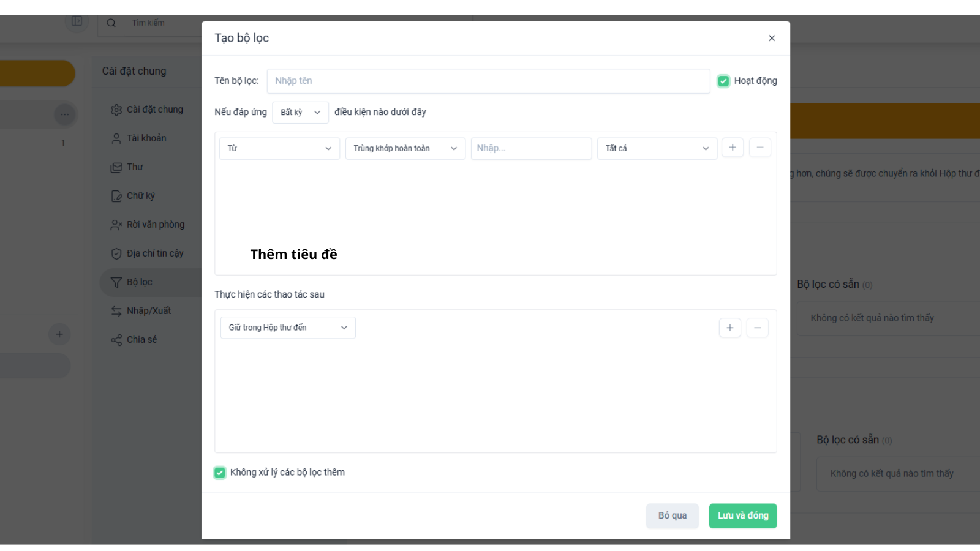
Task: Select Tài khoản in settings menu
Action: (x=138, y=138)
